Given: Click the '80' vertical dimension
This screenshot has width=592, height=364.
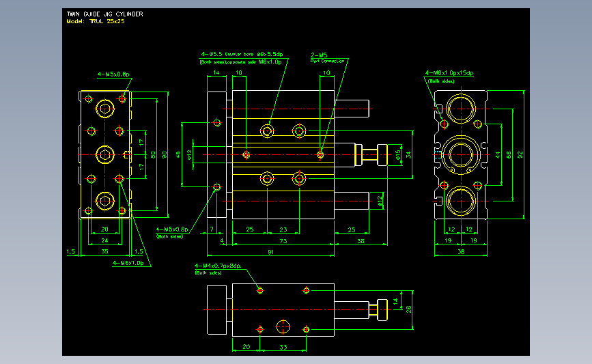Looking at the screenshot, I should tap(153, 155).
